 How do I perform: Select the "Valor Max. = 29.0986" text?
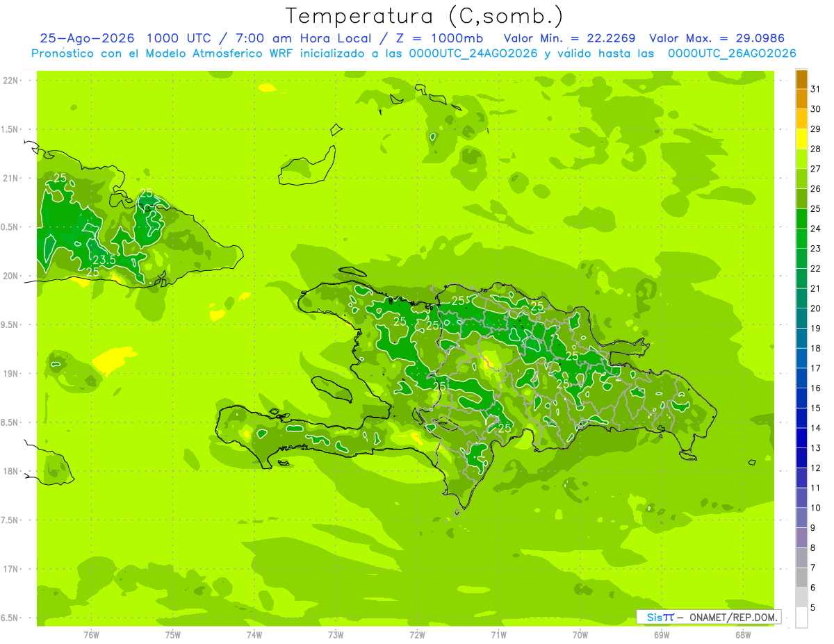coord(717,38)
